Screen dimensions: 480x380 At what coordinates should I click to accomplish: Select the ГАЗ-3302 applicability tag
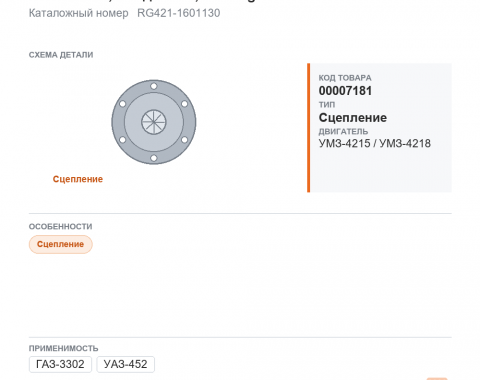click(60, 364)
